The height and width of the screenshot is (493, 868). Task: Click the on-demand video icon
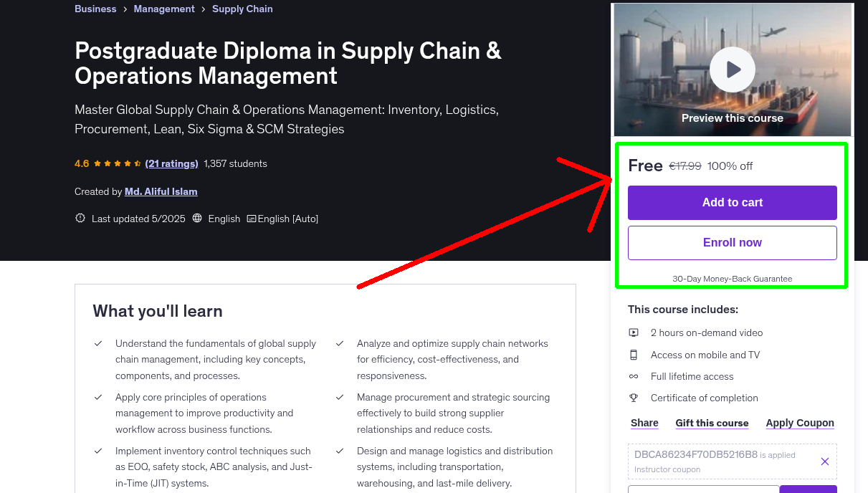[634, 332]
